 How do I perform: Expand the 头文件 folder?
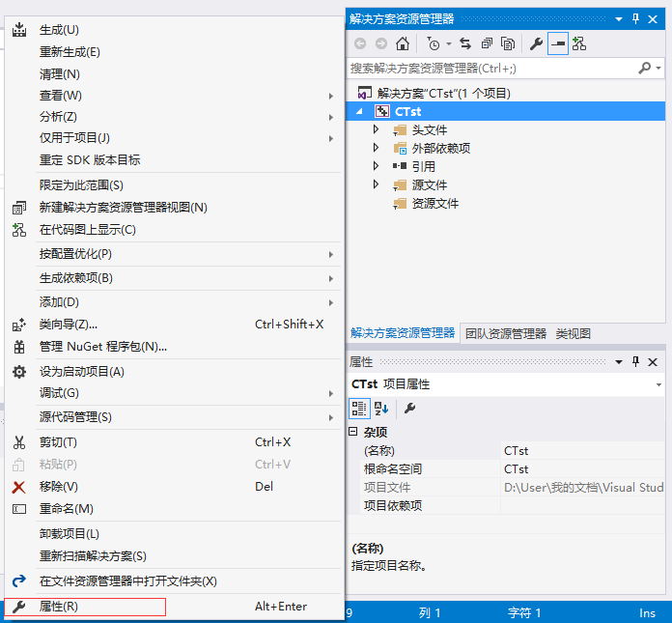(376, 129)
